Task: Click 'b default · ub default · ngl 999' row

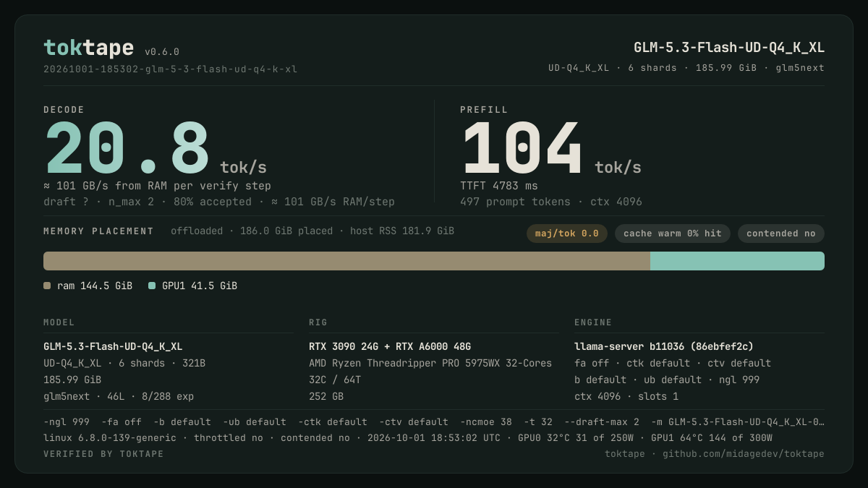Action: point(667,380)
